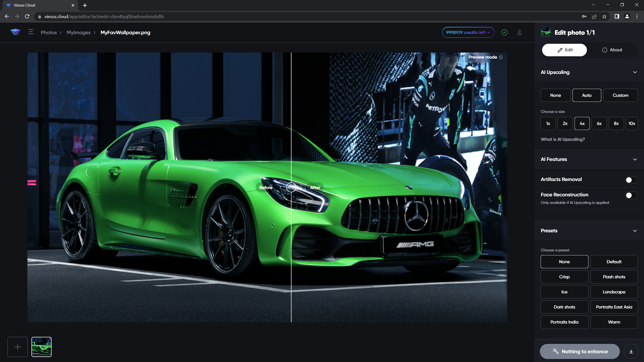Collapse the AI Features section

[635, 159]
